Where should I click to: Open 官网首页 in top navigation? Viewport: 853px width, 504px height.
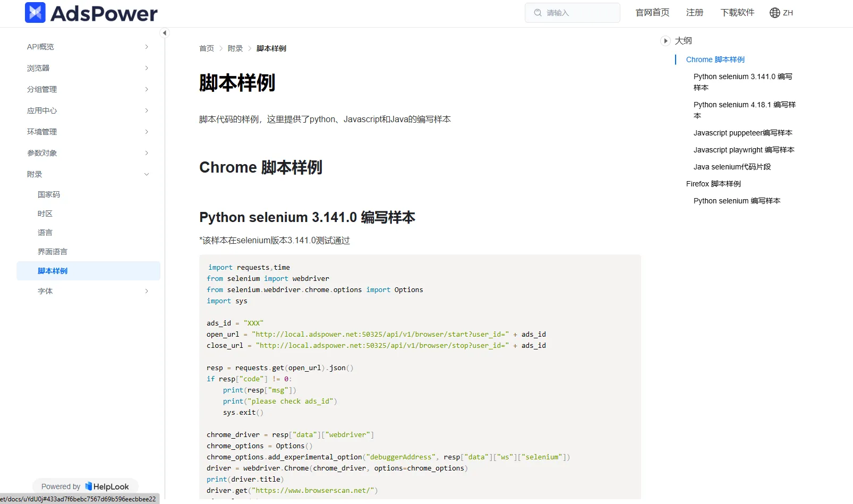click(652, 13)
